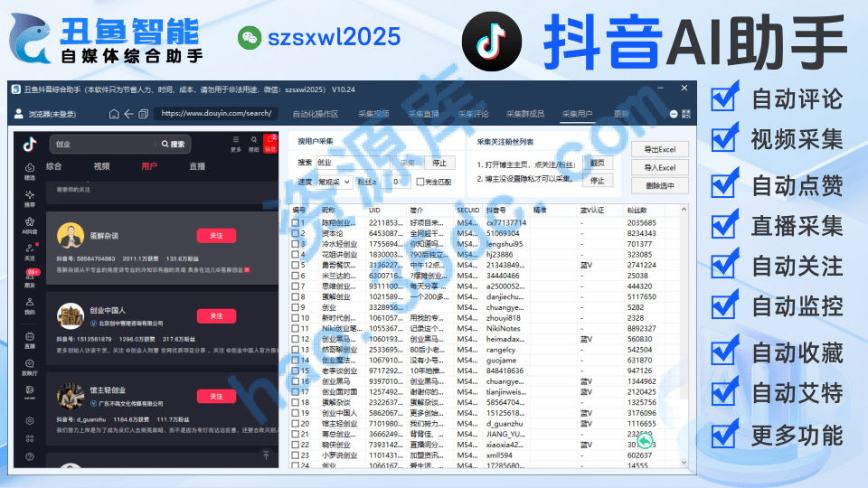
Task: Switch to the 采集群成员 tab
Action: pos(525,114)
